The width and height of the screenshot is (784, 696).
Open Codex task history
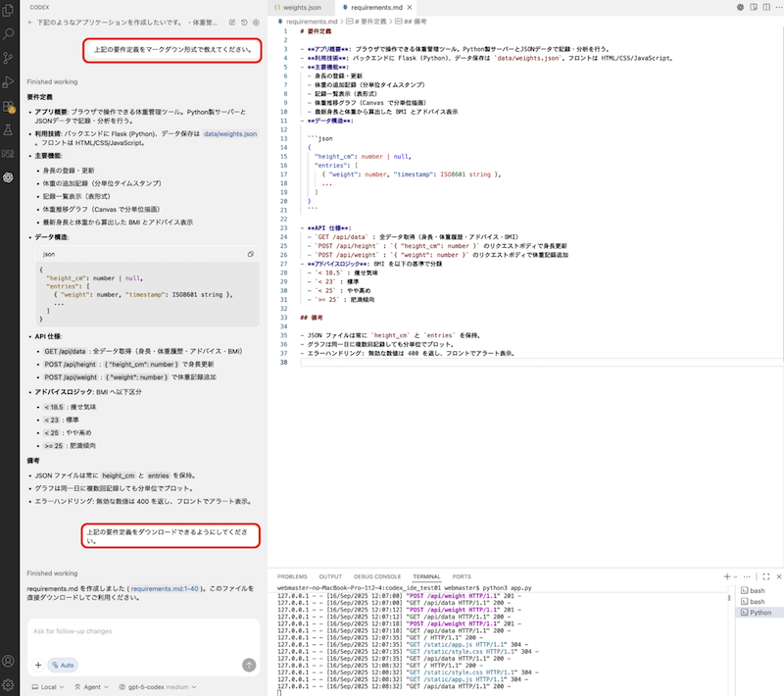244,23
